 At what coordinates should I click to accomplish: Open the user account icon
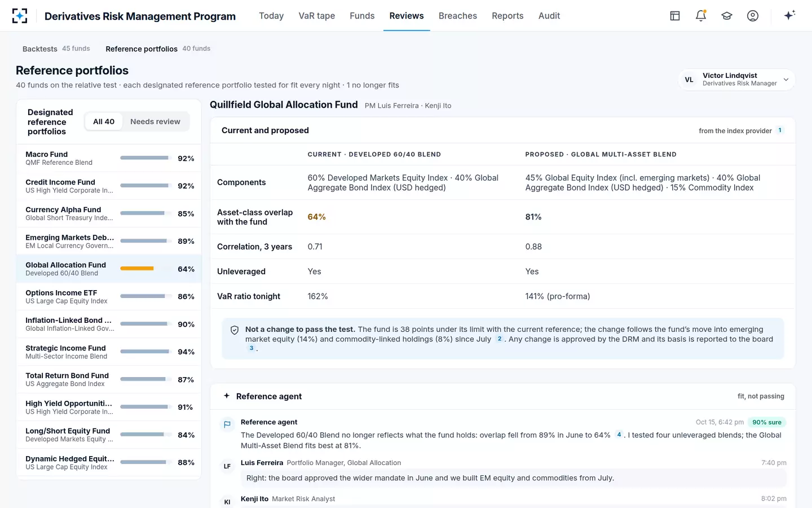(x=753, y=16)
